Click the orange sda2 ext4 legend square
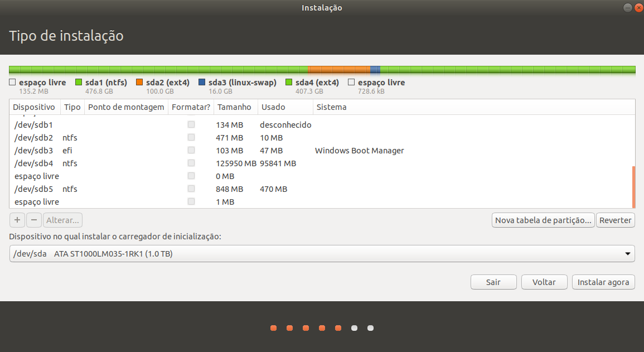This screenshot has width=644, height=352. tap(139, 83)
